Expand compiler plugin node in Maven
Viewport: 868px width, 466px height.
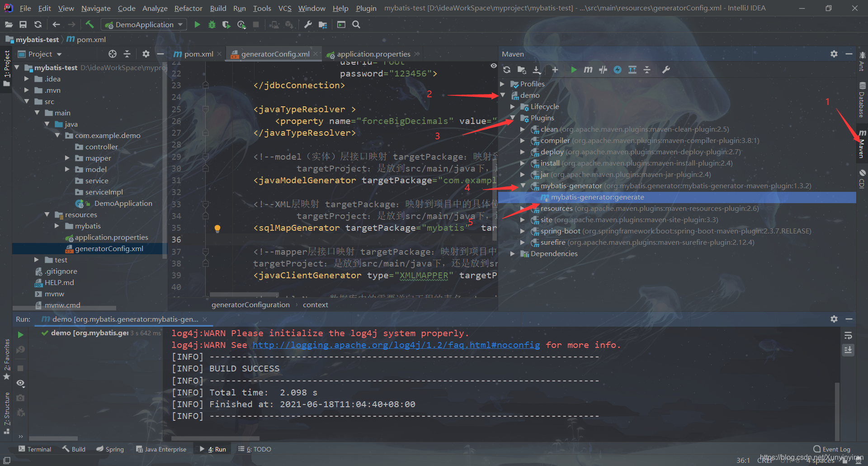pyautogui.click(x=523, y=141)
